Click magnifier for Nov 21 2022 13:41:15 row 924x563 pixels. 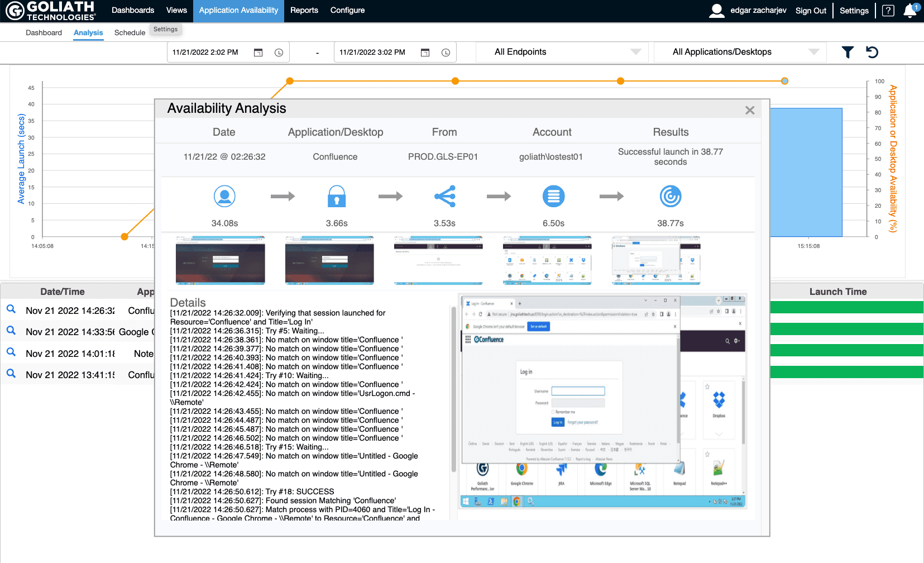click(x=11, y=373)
